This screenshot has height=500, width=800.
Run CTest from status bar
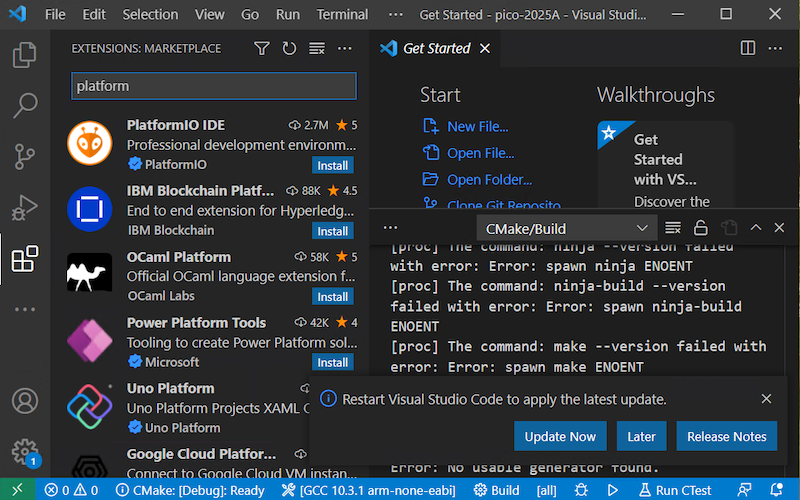(675, 490)
